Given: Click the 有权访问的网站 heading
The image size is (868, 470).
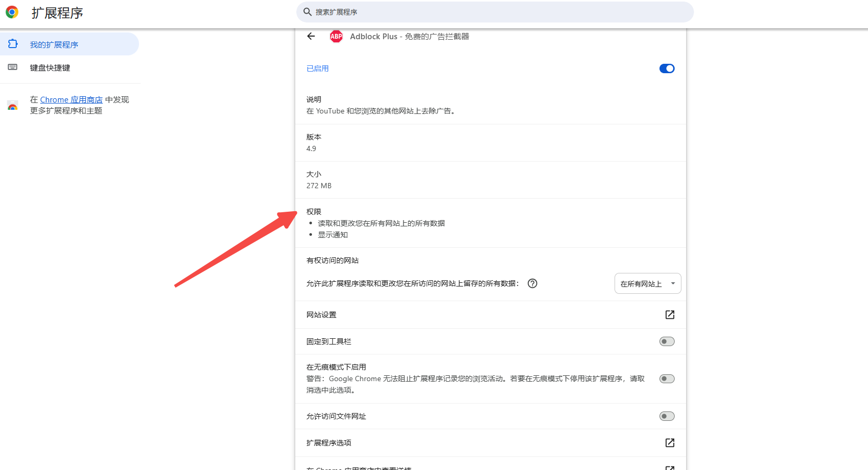Looking at the screenshot, I should click(x=332, y=260).
